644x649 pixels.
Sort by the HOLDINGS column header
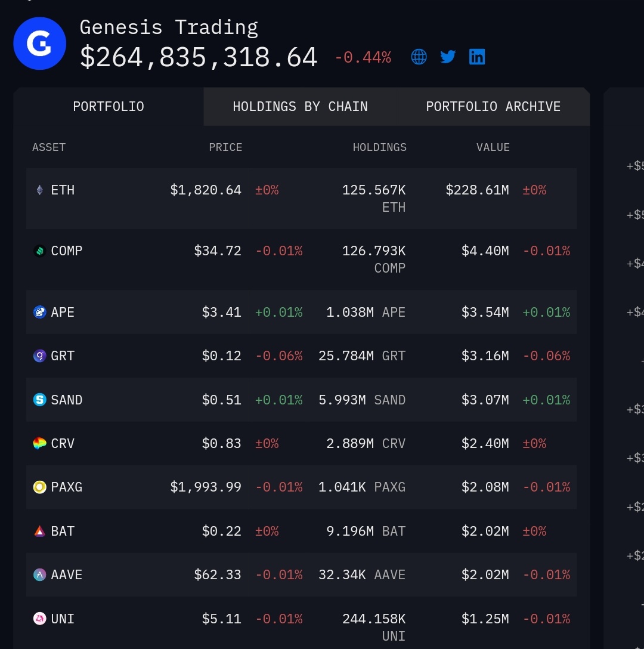[379, 147]
